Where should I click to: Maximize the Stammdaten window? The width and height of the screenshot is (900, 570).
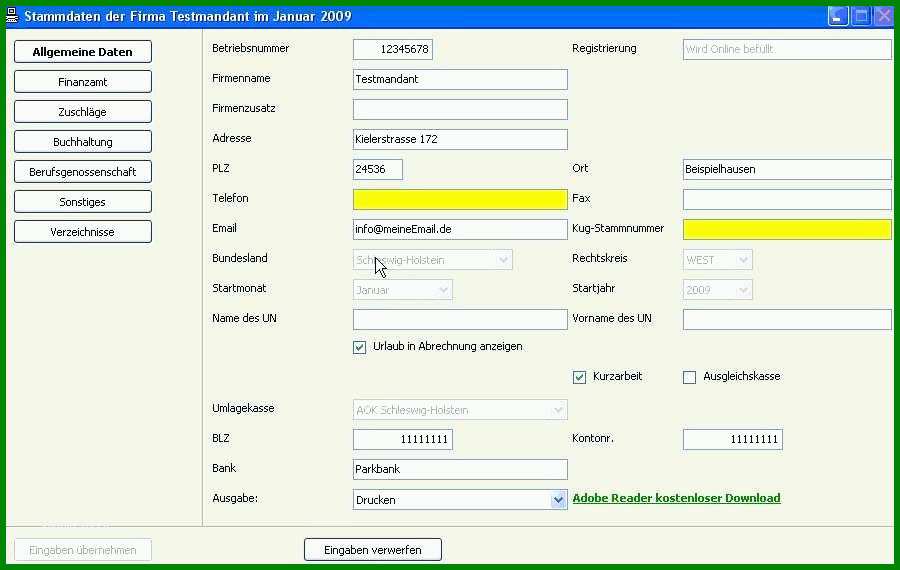(x=861, y=16)
